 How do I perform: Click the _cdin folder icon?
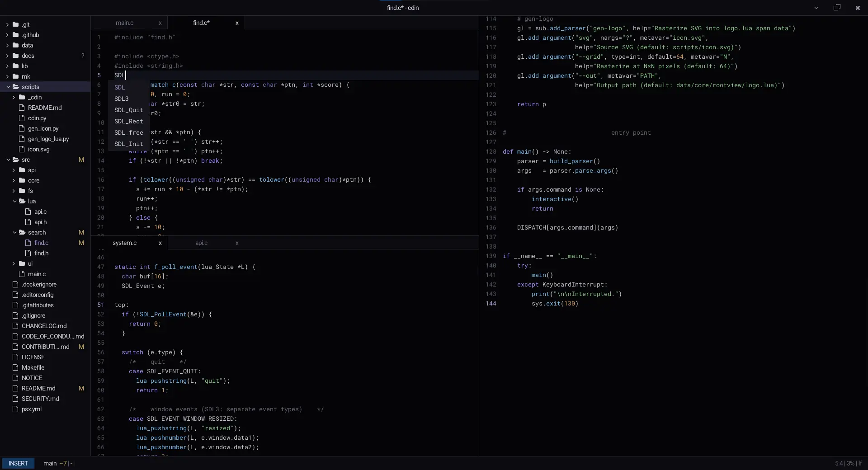click(22, 97)
